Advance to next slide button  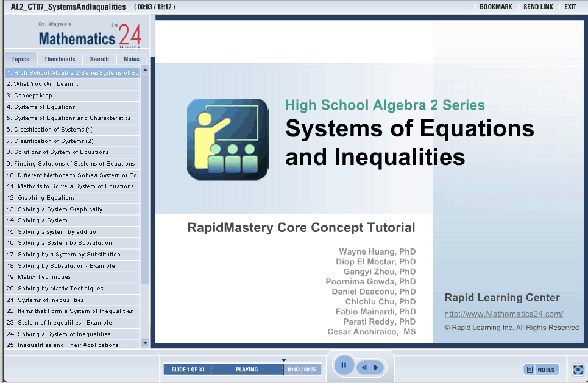pos(377,368)
